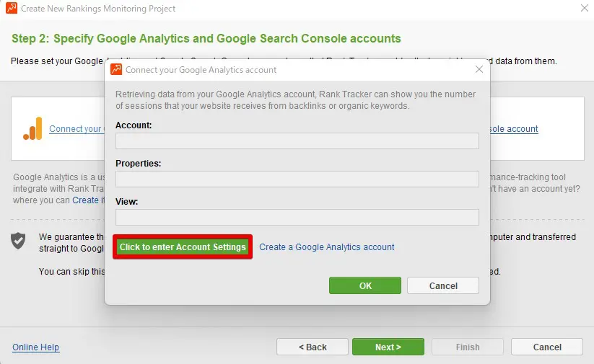The image size is (594, 364).
Task: Confirm dialog with the OK button
Action: coord(365,286)
